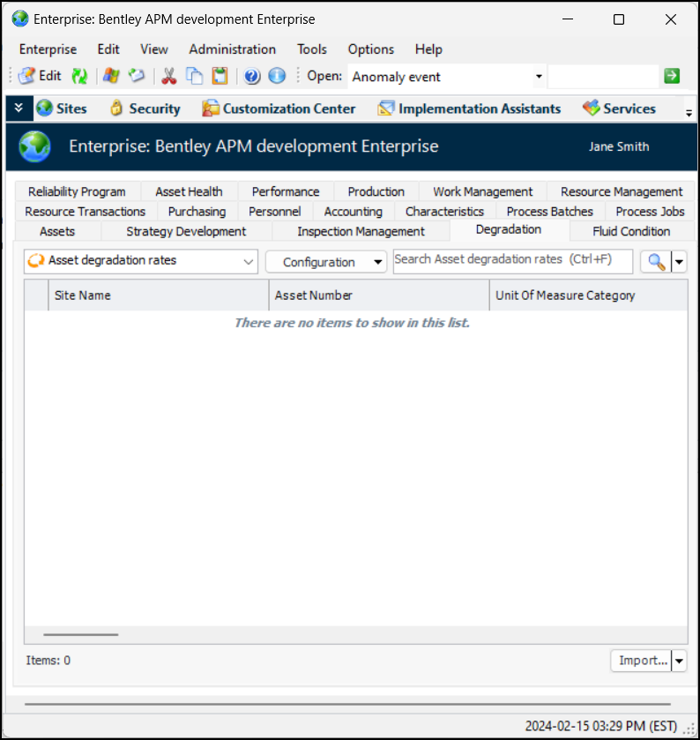This screenshot has height=740, width=700.
Task: Click the list horizontal scrollbar thumb
Action: click(x=80, y=635)
